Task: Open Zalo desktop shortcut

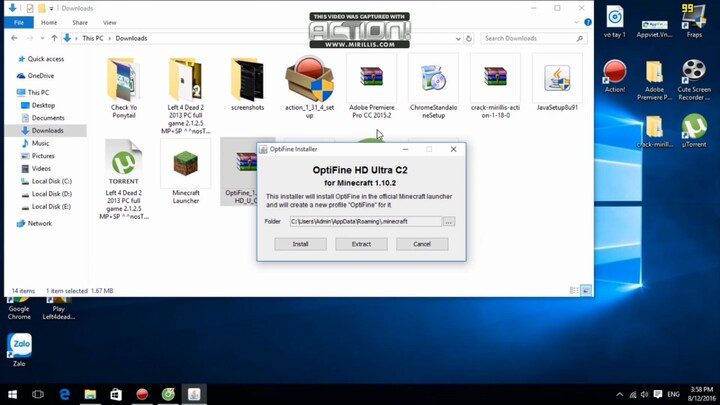Action: coord(19,350)
